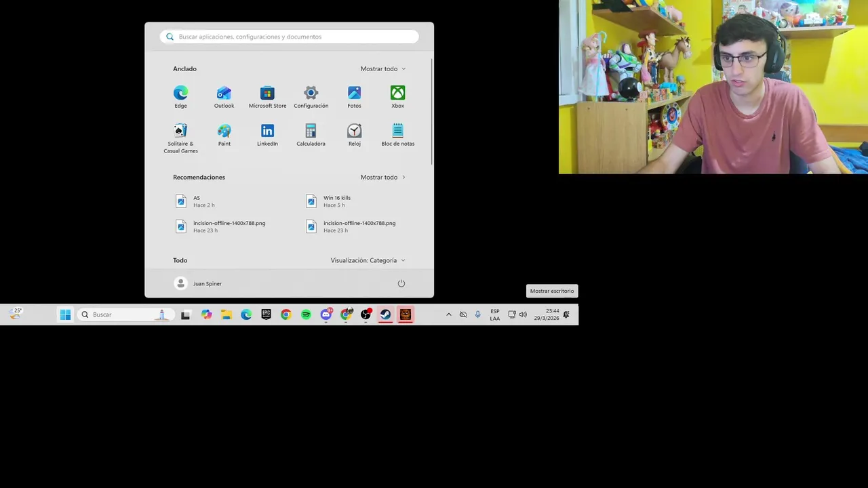Open Spotify from the taskbar
Viewport: 868px width, 488px height.
[x=306, y=314]
